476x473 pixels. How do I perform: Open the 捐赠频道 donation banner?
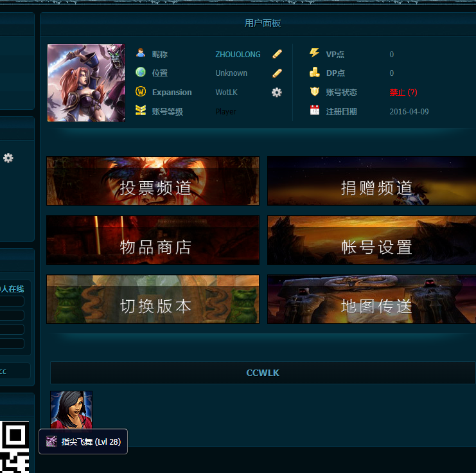[371, 181]
